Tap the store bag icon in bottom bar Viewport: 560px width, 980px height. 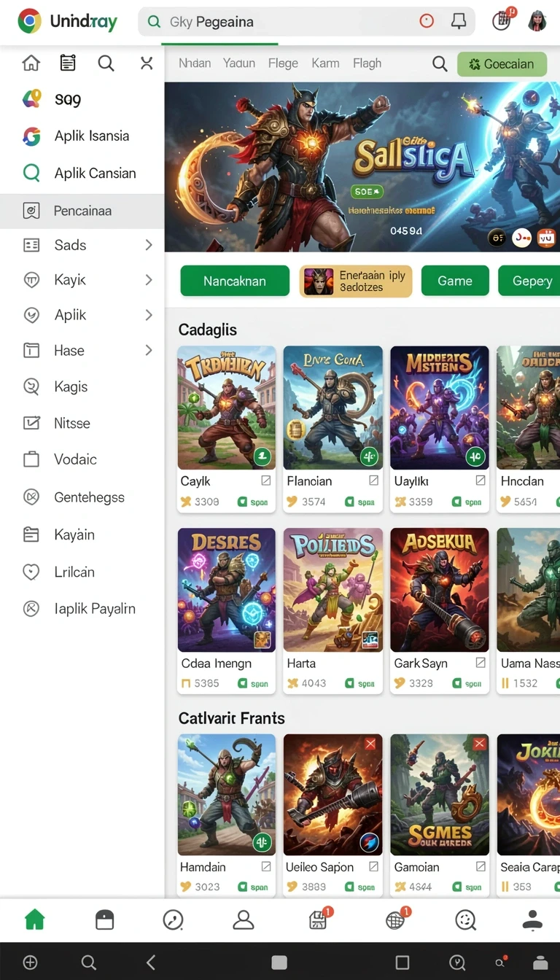click(105, 920)
